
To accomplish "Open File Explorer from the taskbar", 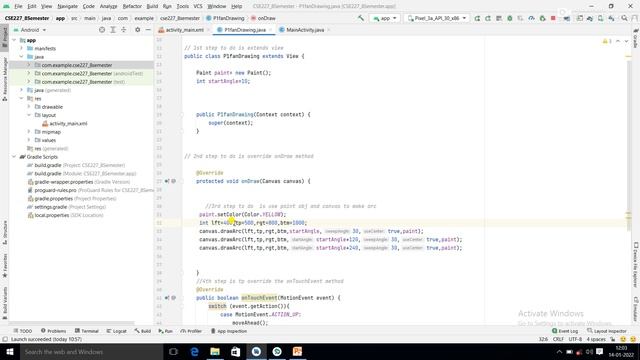I will (x=215, y=351).
